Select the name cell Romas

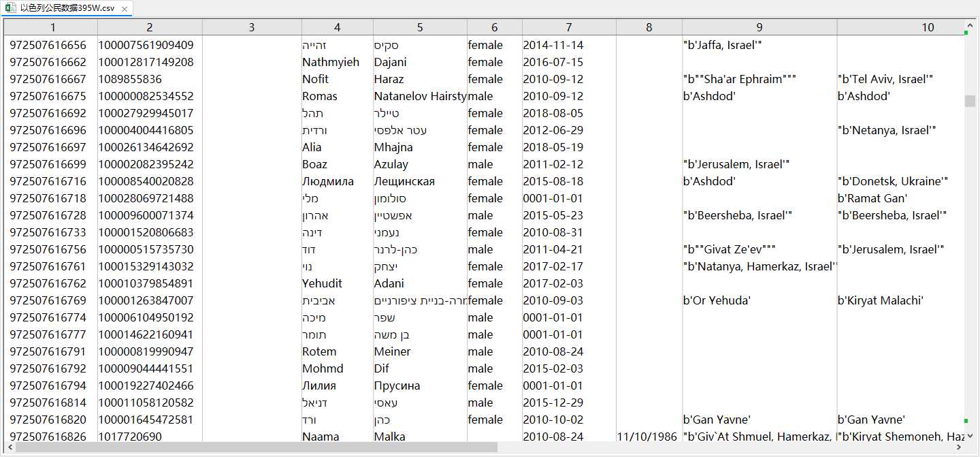[x=320, y=96]
